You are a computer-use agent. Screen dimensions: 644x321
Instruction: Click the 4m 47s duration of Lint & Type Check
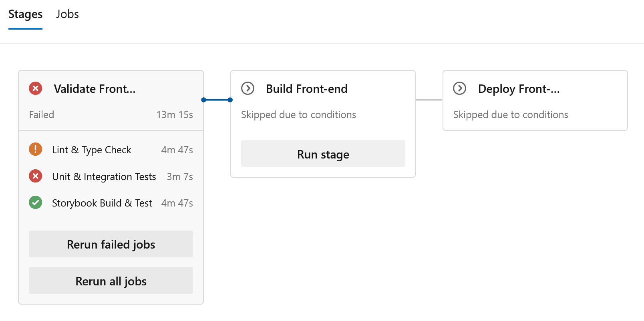(177, 150)
